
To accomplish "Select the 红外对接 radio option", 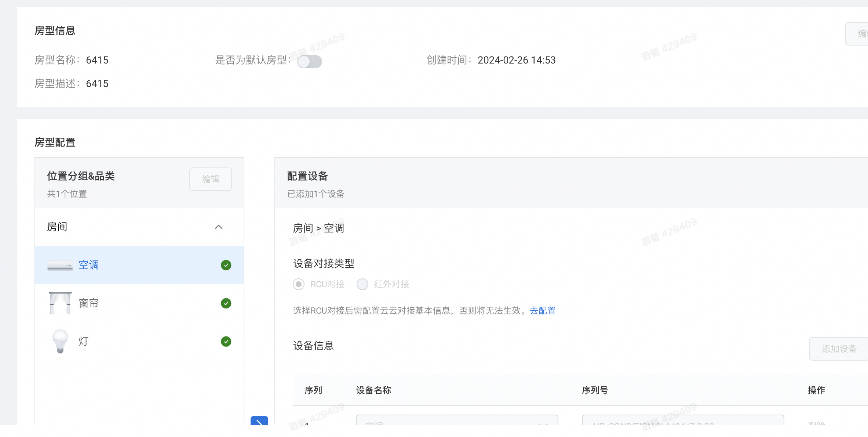I will point(362,284).
